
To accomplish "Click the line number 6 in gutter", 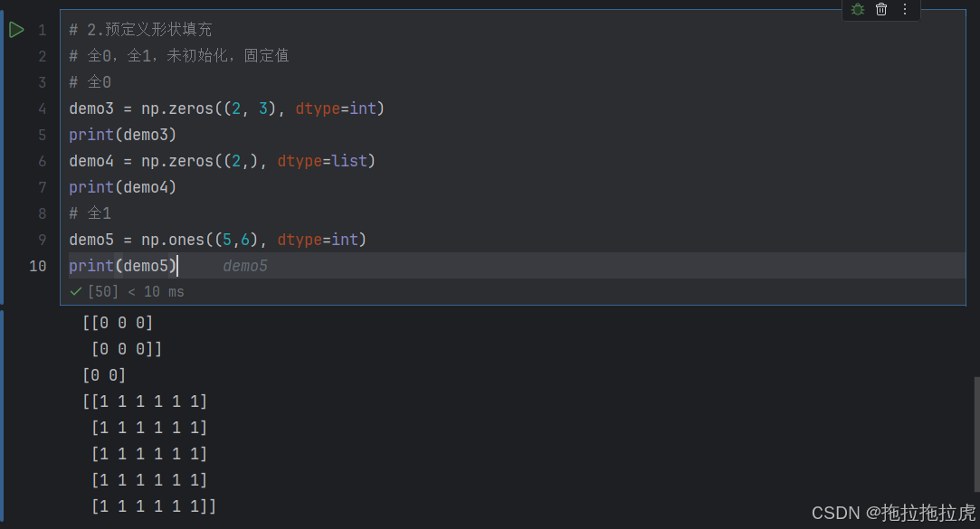I will click(42, 161).
